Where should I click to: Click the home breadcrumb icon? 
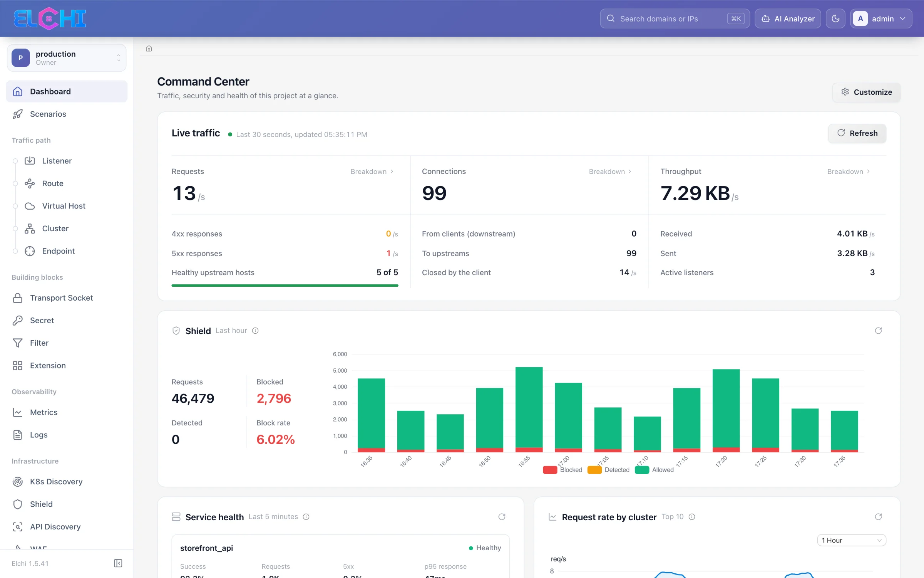(149, 49)
